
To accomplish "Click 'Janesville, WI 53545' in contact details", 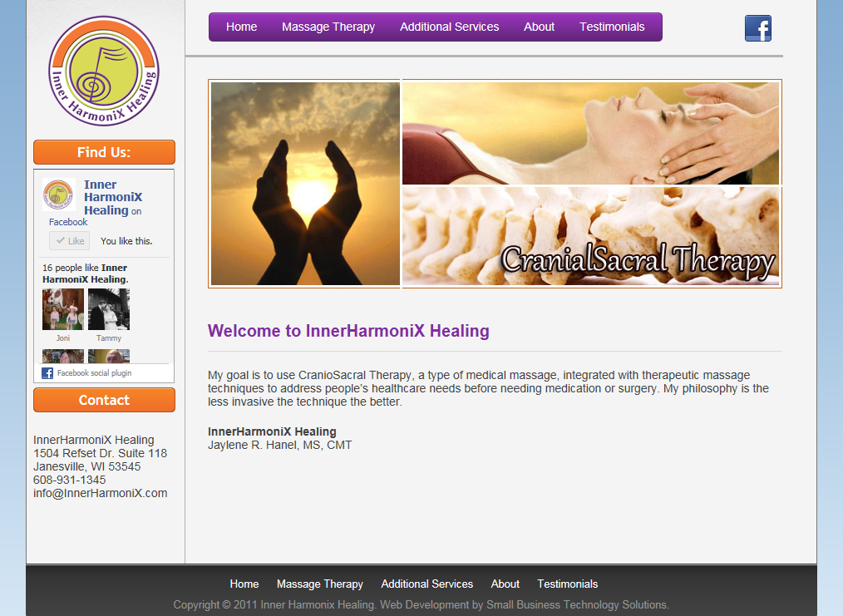I will [87, 466].
